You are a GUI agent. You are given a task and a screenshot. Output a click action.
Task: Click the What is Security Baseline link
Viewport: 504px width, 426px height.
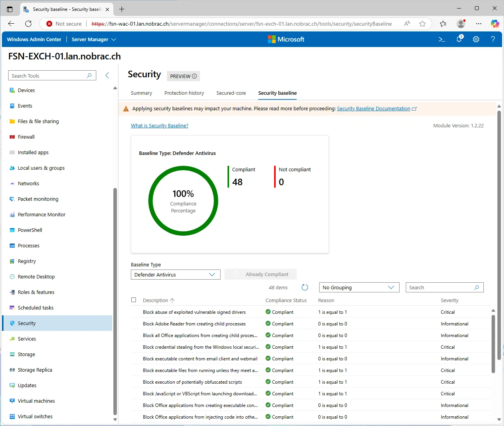pyautogui.click(x=160, y=125)
